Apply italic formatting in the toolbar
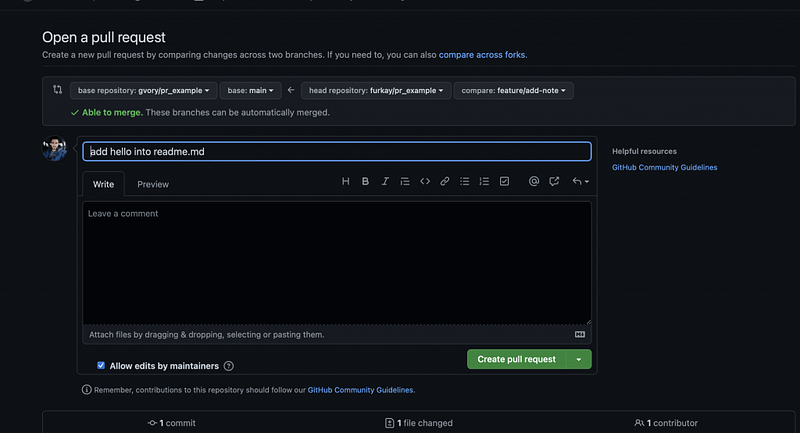Screen dimensions: 800x433 pos(385,182)
